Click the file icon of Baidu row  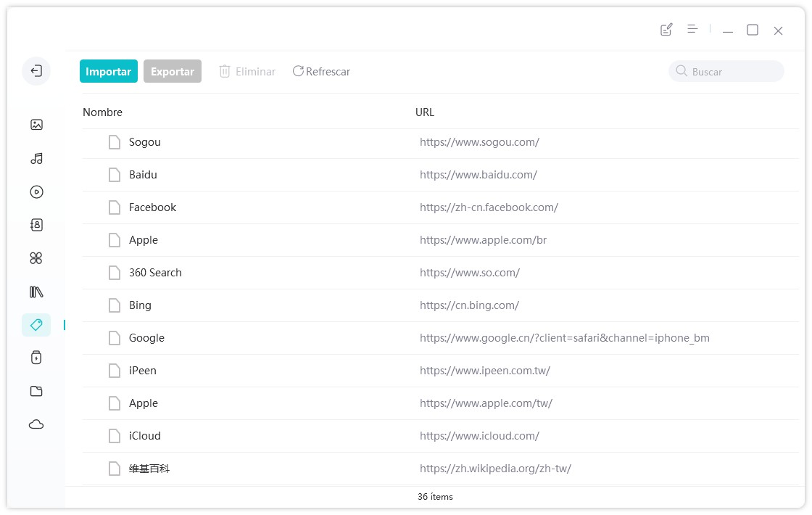click(115, 175)
